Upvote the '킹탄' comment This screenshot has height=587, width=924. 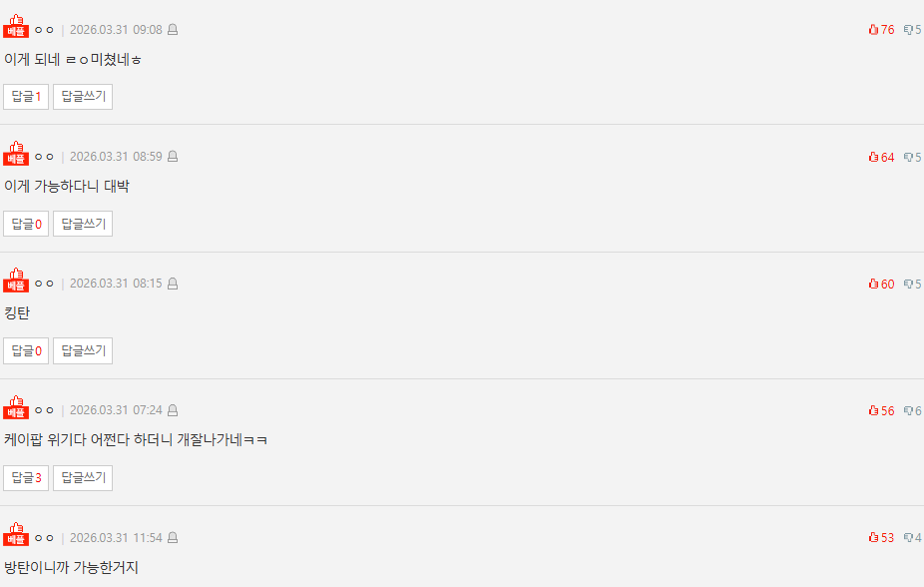pos(881,284)
